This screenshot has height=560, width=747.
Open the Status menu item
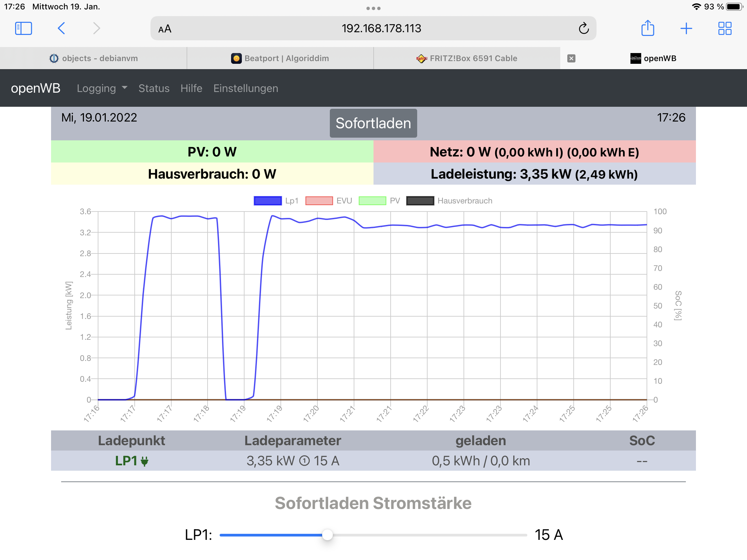click(153, 88)
